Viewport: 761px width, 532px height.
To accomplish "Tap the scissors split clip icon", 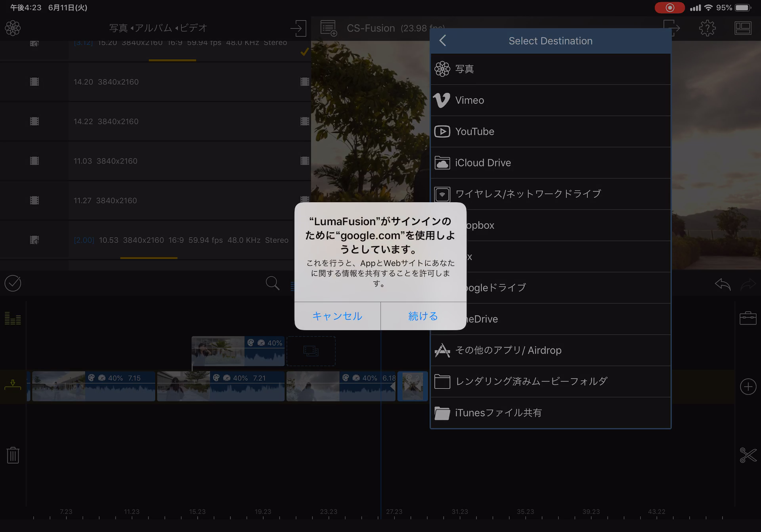I will 748,455.
